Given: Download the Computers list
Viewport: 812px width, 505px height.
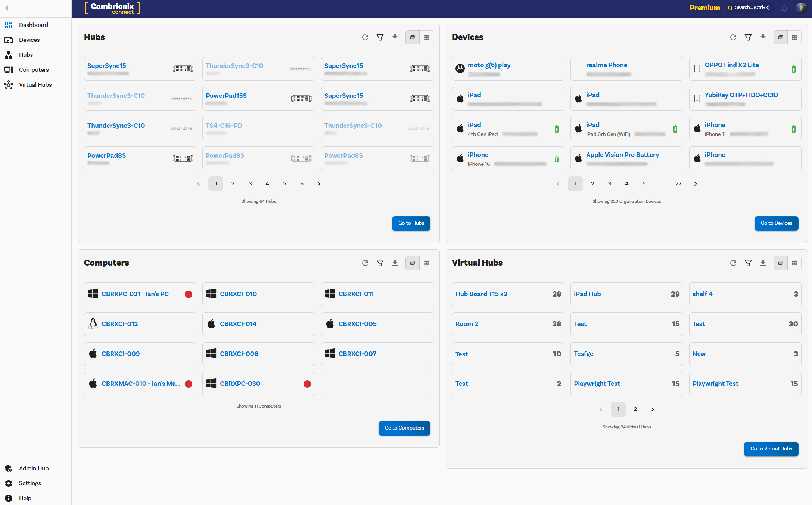Looking at the screenshot, I should 395,263.
